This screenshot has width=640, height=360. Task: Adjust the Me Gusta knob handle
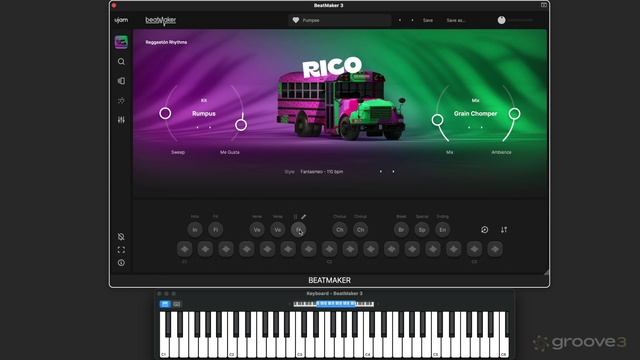241,125
